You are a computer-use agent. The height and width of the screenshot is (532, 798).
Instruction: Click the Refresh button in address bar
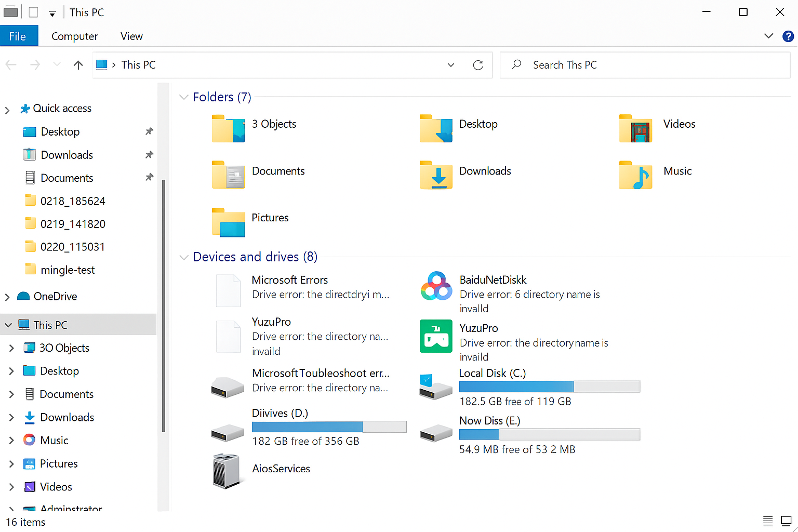coord(478,65)
